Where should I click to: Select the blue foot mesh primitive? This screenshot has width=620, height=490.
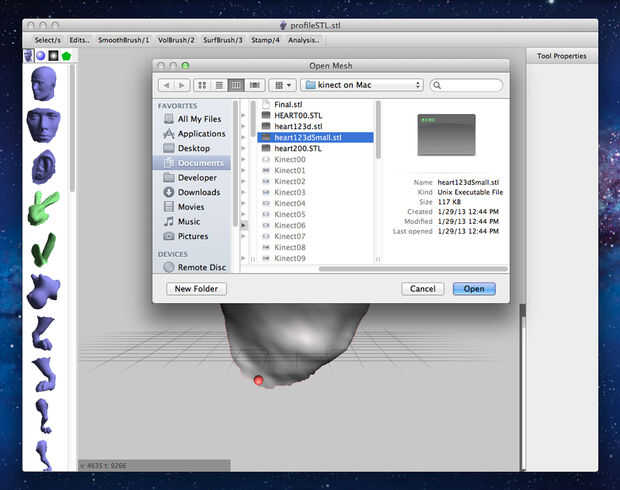tap(45, 375)
